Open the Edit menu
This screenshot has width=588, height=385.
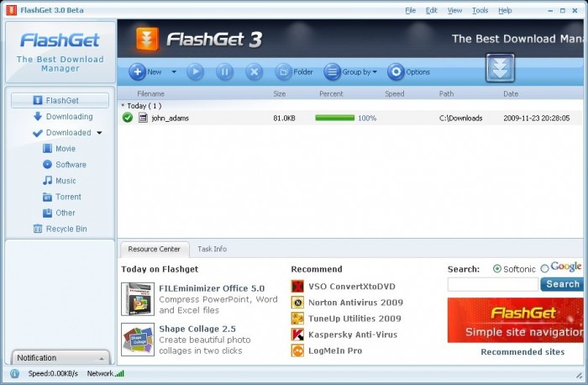(x=431, y=10)
